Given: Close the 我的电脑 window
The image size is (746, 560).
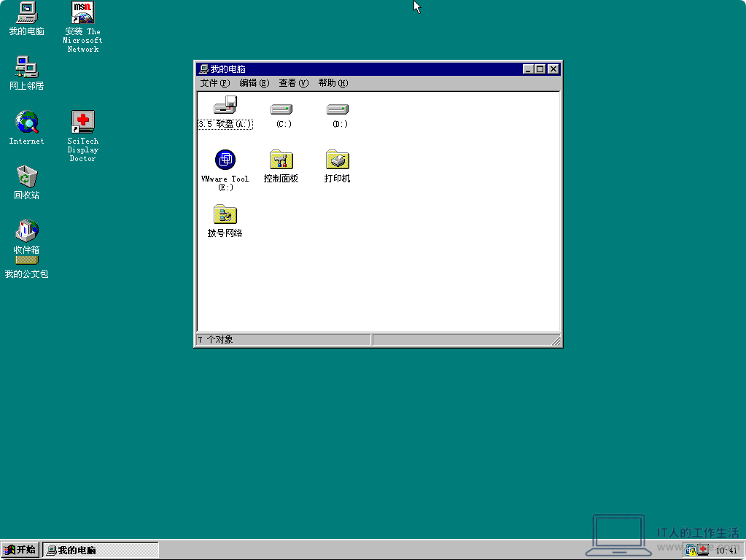Looking at the screenshot, I should click(x=553, y=69).
